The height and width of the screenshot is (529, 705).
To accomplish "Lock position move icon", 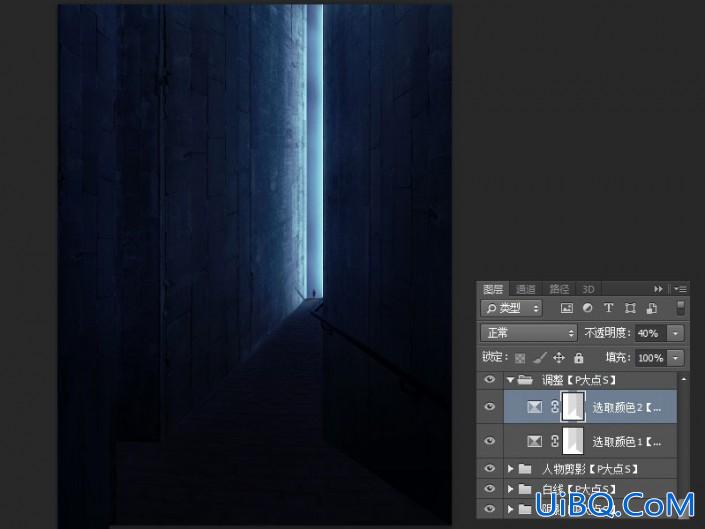I will (559, 358).
